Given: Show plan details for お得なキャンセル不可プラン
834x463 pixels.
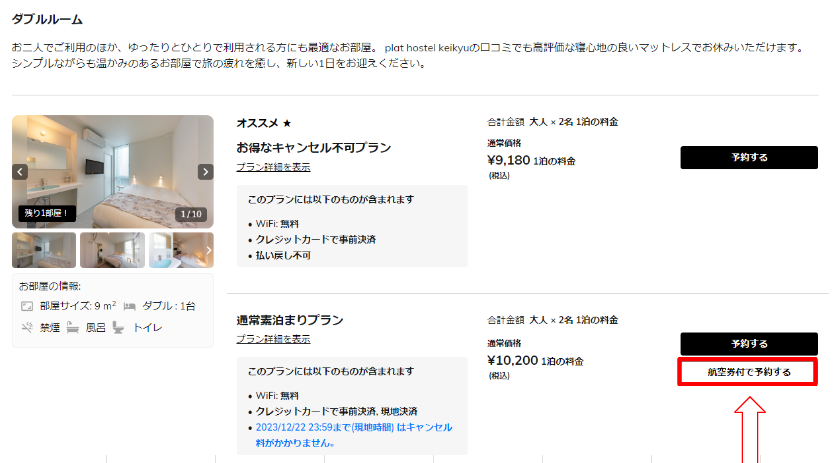Looking at the screenshot, I should click(273, 167).
